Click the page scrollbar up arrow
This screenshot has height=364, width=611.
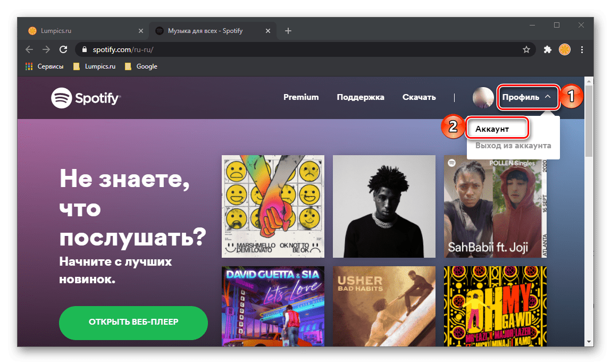pyautogui.click(x=589, y=81)
